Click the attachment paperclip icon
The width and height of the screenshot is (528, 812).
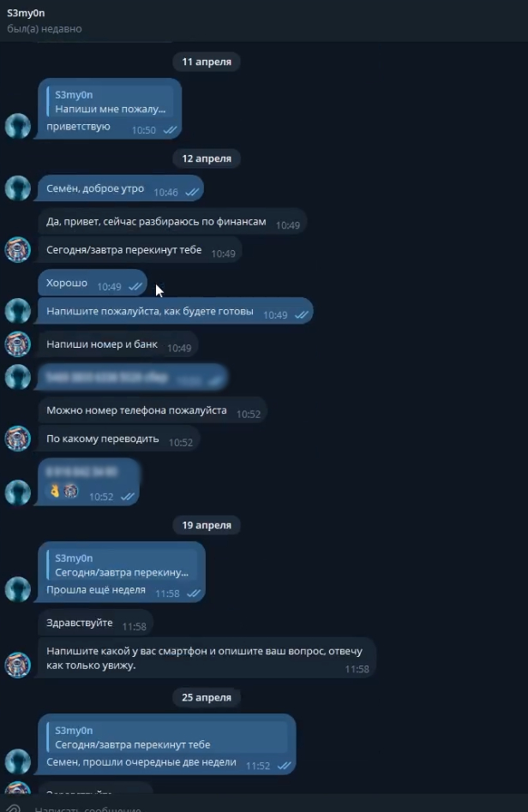point(13,808)
